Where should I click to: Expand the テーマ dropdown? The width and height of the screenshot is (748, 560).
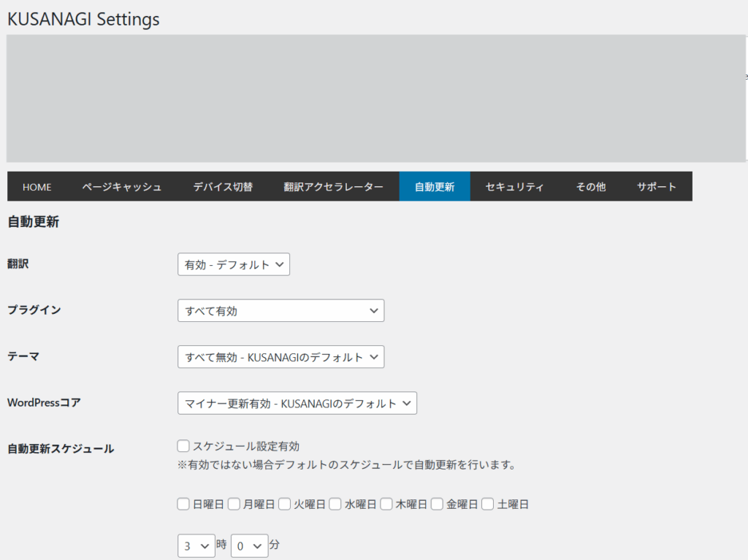[280, 357]
